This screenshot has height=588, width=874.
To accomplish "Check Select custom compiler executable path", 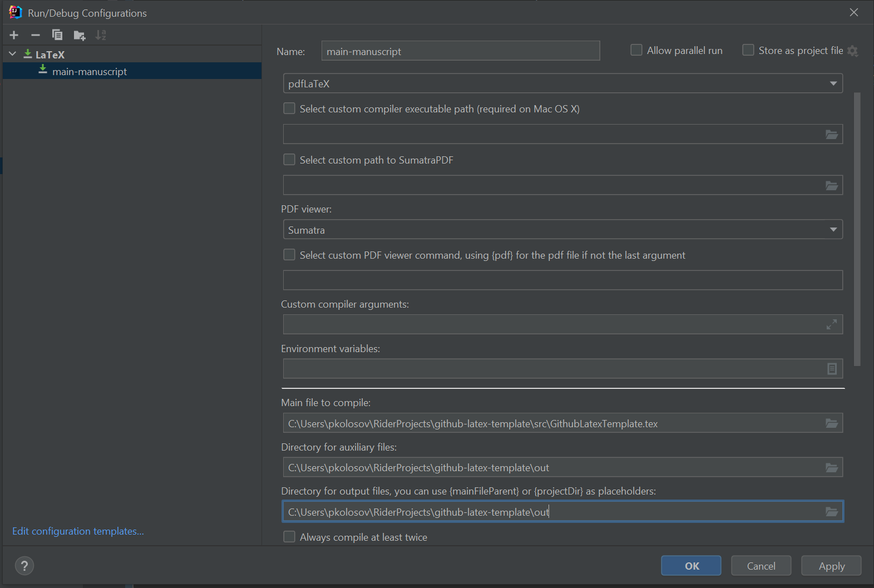I will click(x=289, y=108).
